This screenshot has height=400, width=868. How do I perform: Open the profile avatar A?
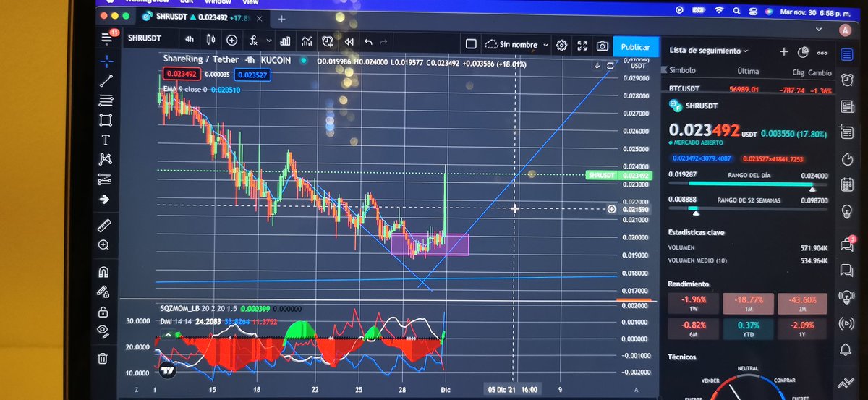(x=845, y=30)
